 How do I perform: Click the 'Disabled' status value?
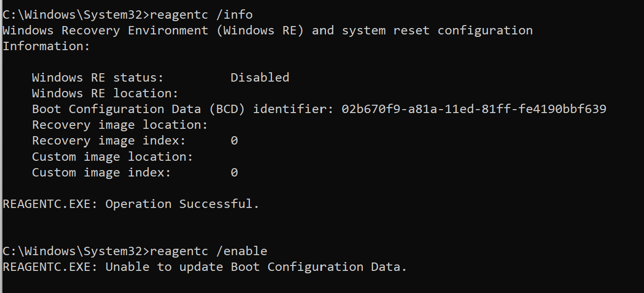click(x=260, y=78)
